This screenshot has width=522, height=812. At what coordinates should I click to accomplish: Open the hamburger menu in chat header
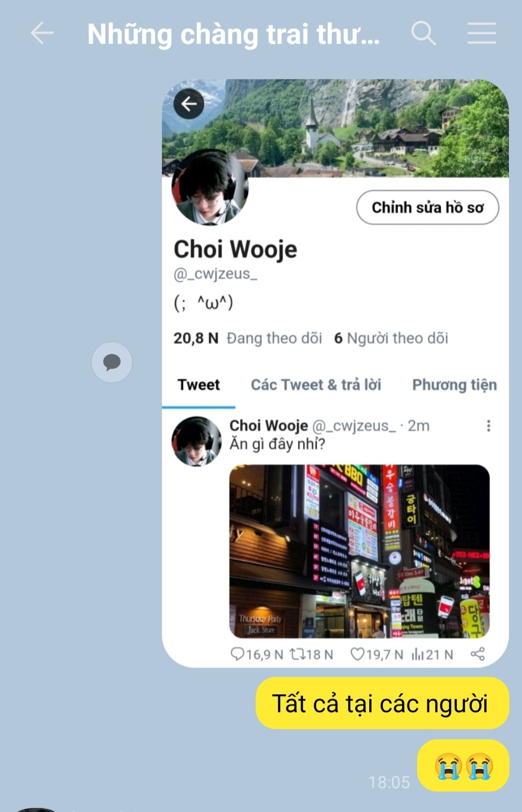(x=481, y=34)
